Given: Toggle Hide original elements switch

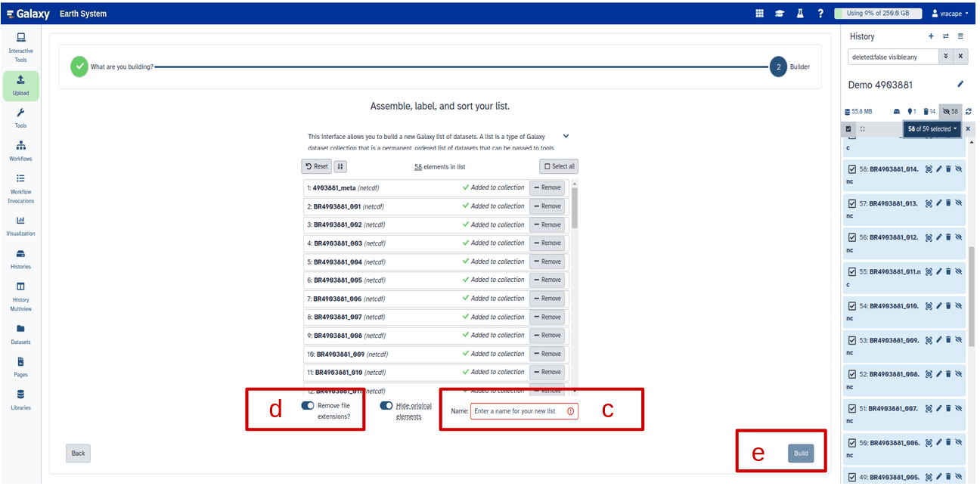Looking at the screenshot, I should pos(386,406).
